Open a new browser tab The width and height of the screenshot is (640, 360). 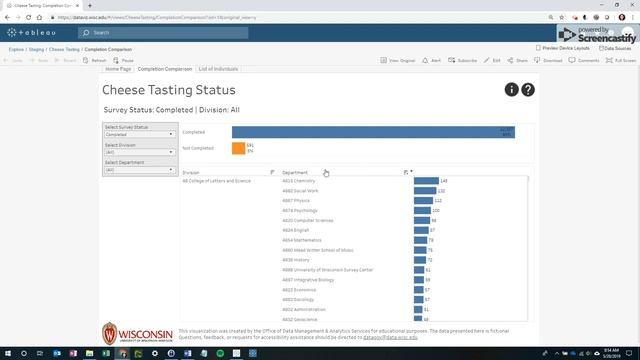(90, 6)
